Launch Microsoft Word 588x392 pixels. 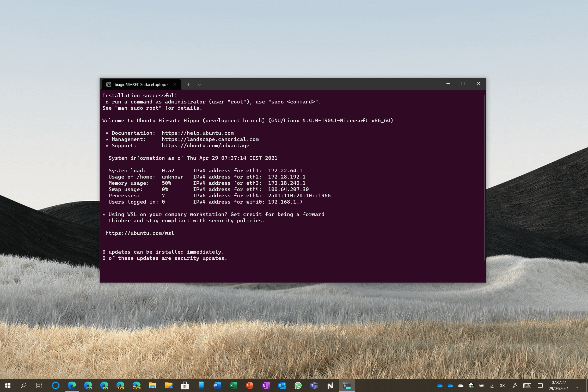coord(217,385)
